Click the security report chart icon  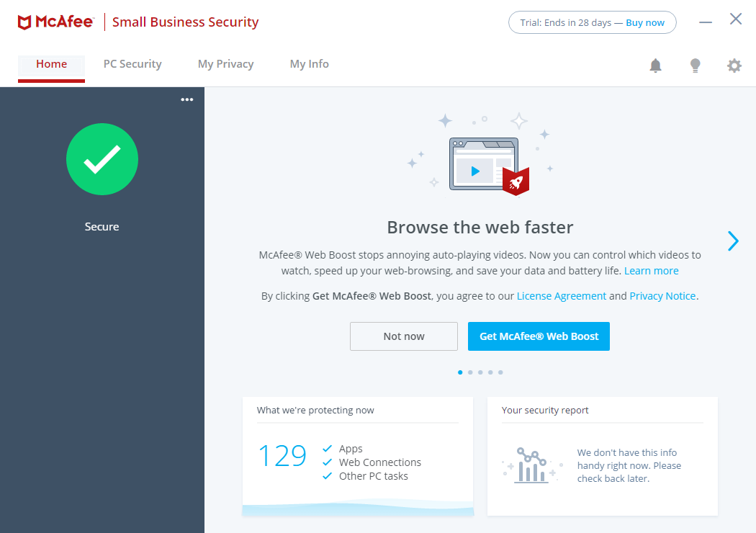pyautogui.click(x=531, y=465)
